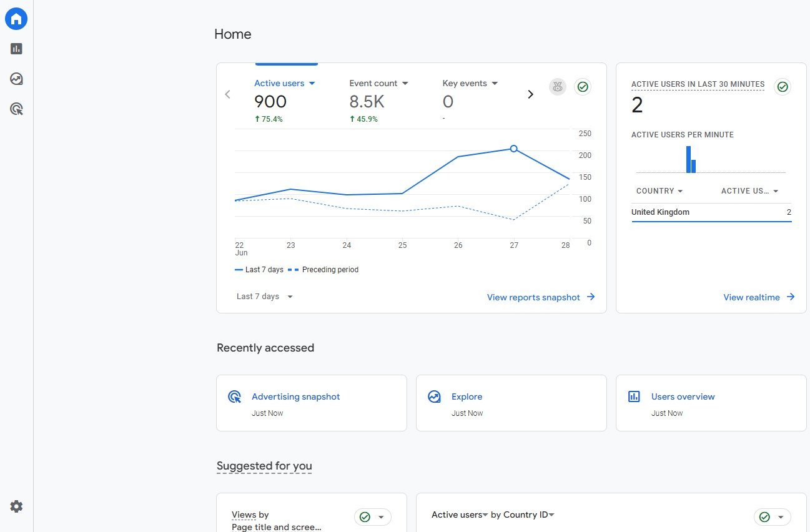Open the Admin settings gear icon
The image size is (810, 532).
tap(16, 506)
